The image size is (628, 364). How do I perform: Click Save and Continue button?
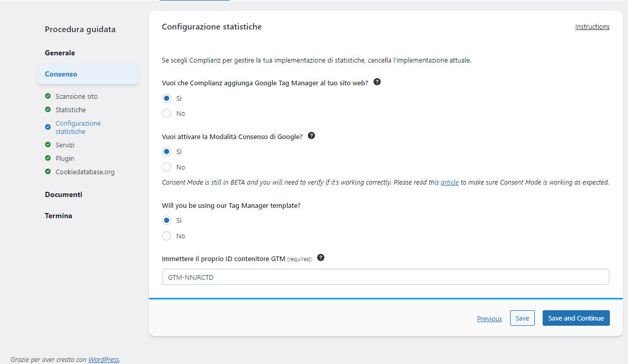click(576, 318)
